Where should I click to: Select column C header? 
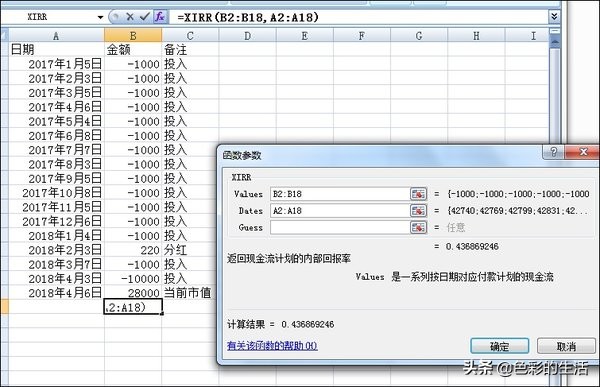click(x=190, y=36)
